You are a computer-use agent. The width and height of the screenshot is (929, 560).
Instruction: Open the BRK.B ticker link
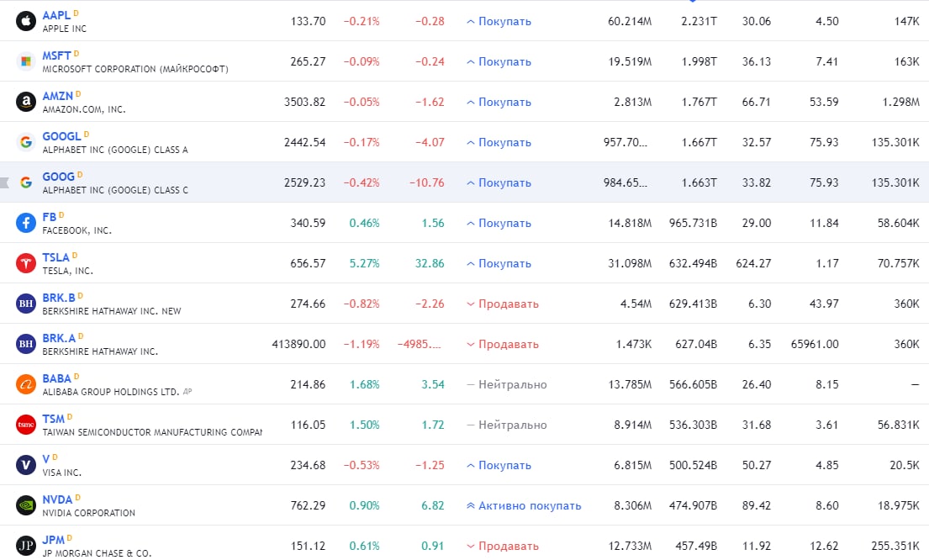(x=59, y=298)
